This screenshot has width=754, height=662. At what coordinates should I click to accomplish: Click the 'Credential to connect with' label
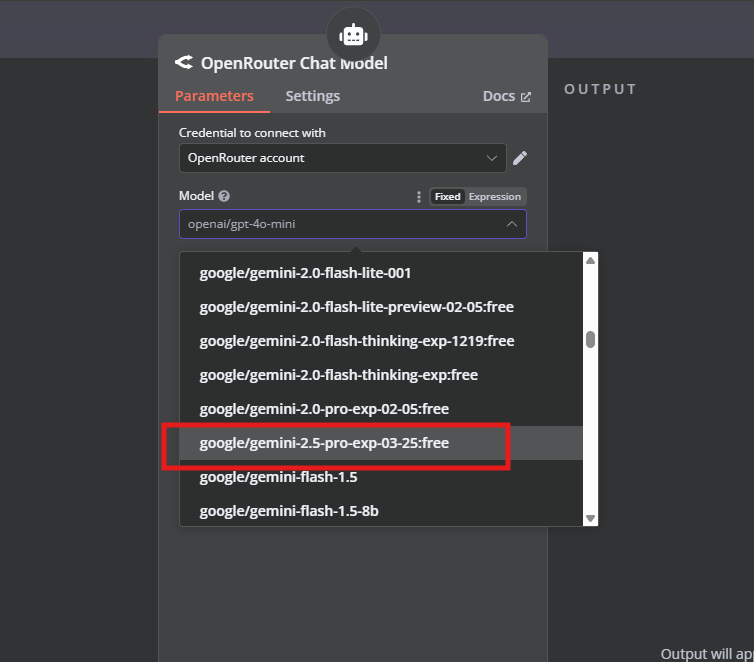(252, 133)
